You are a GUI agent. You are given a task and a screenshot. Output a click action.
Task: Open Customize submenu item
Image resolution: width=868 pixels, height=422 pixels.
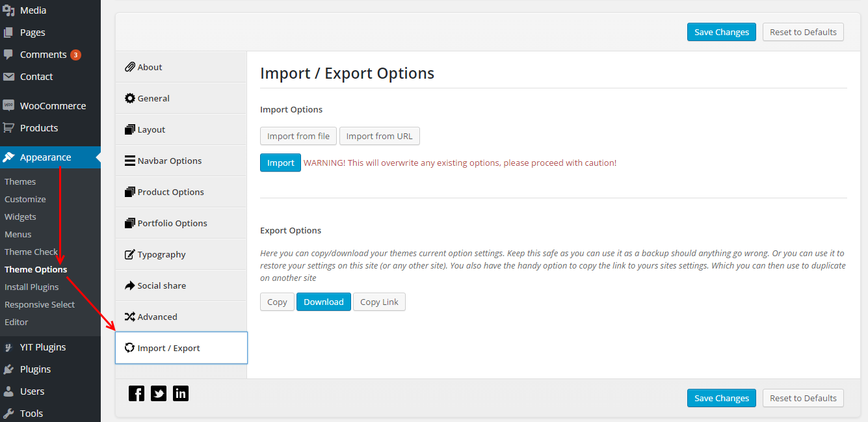25,199
